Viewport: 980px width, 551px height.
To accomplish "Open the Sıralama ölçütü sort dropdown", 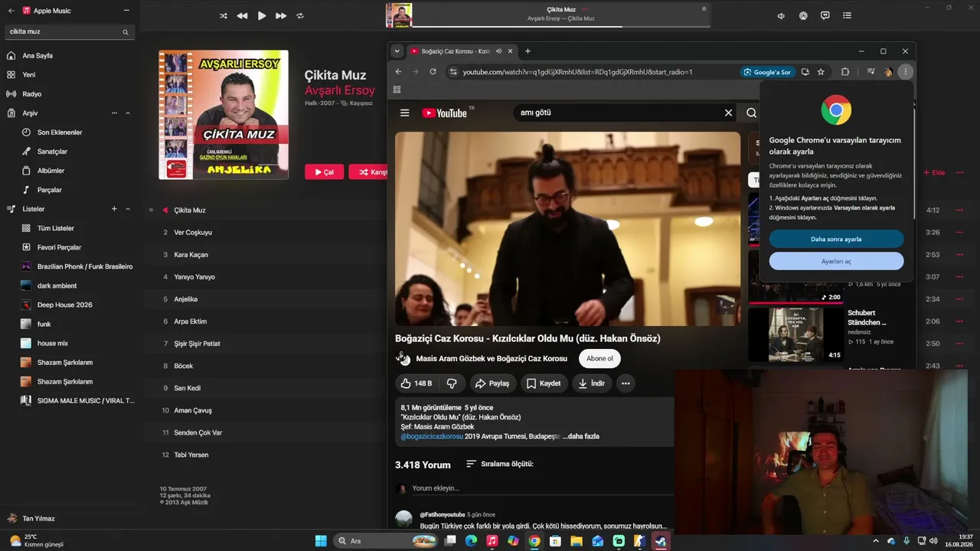I will pyautogui.click(x=500, y=464).
